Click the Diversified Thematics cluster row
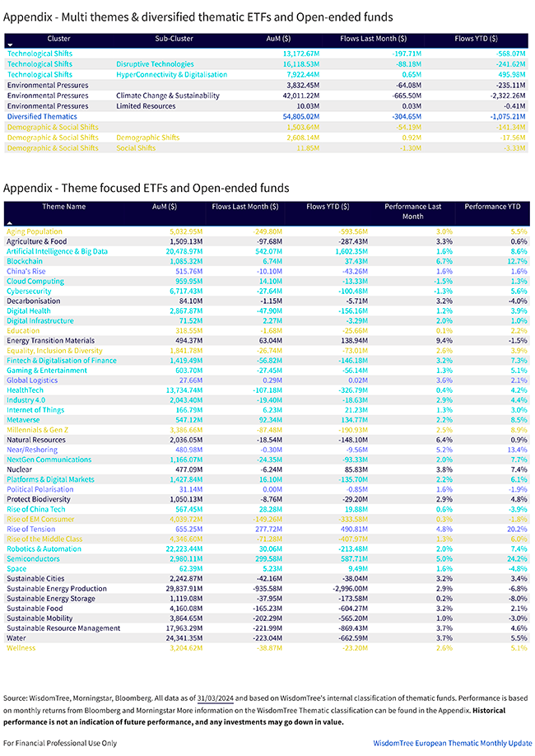Viewport: 535px width, 756px height. coord(42,117)
